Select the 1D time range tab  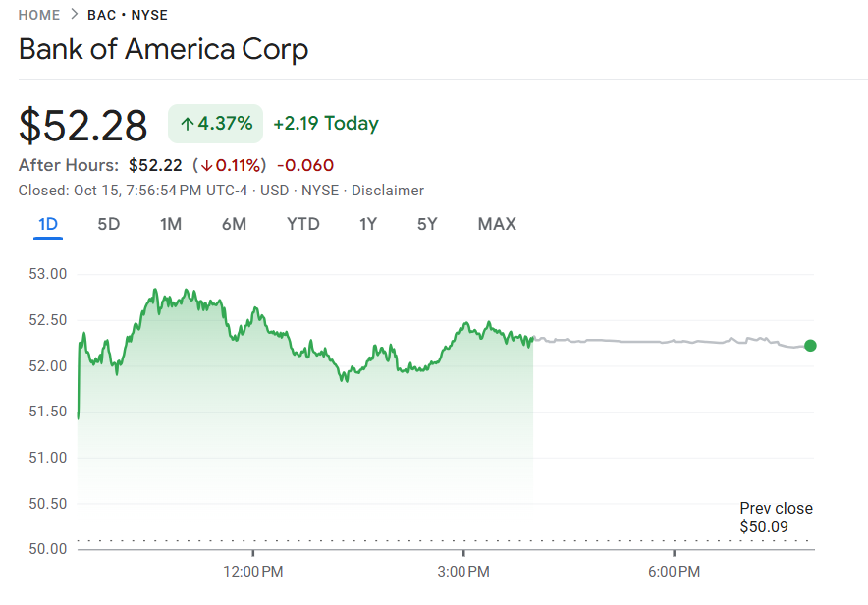coord(48,224)
